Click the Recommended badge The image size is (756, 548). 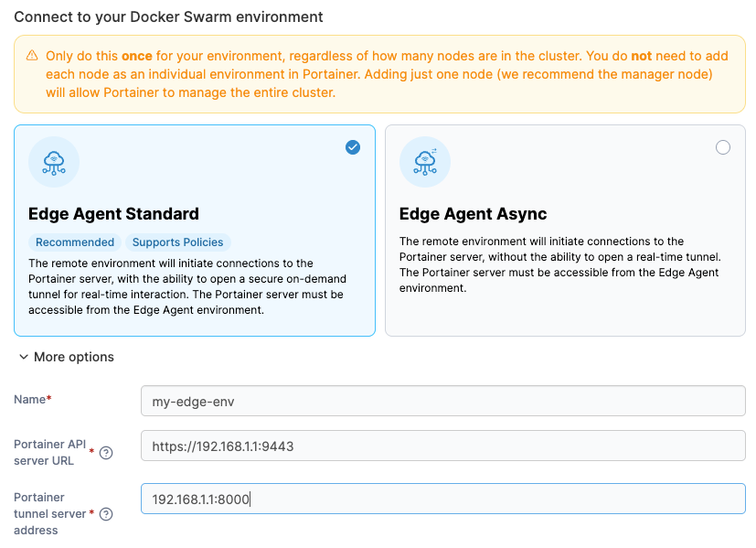75,242
